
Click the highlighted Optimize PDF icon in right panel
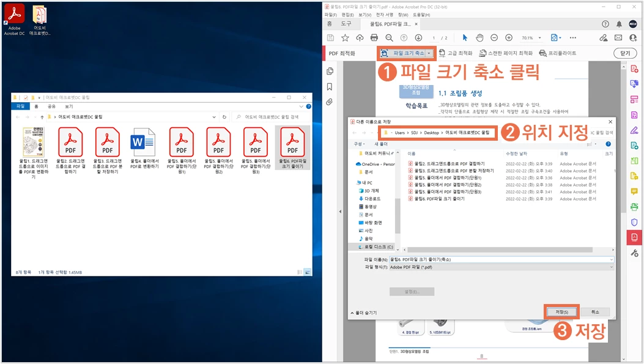(634, 237)
